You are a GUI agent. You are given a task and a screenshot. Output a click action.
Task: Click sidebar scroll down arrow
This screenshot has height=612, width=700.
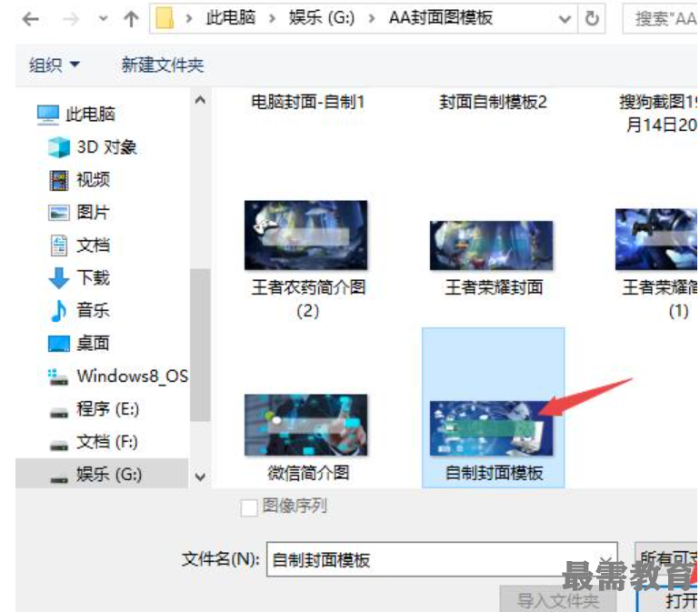pos(200,477)
